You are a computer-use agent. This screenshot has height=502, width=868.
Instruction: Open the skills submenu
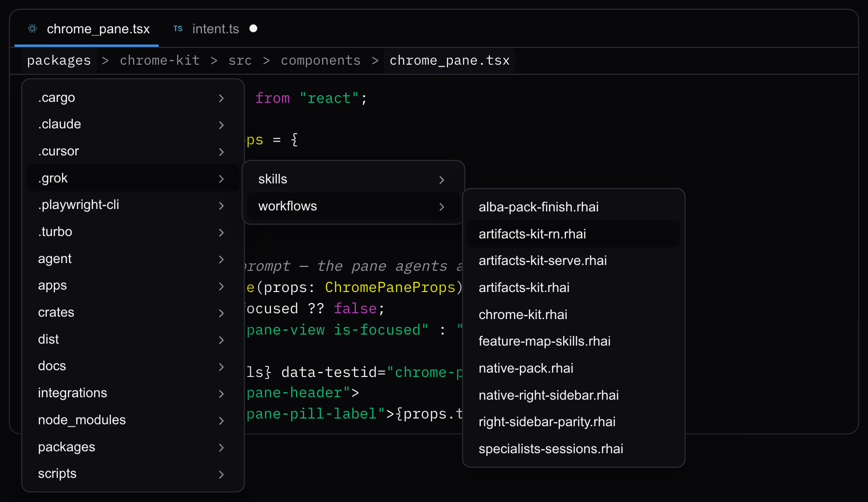pos(353,179)
